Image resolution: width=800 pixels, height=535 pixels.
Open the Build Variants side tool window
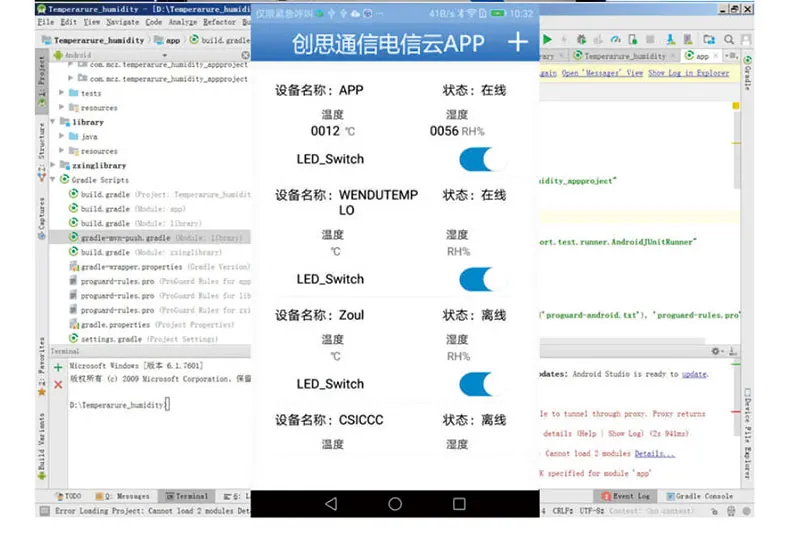41,446
